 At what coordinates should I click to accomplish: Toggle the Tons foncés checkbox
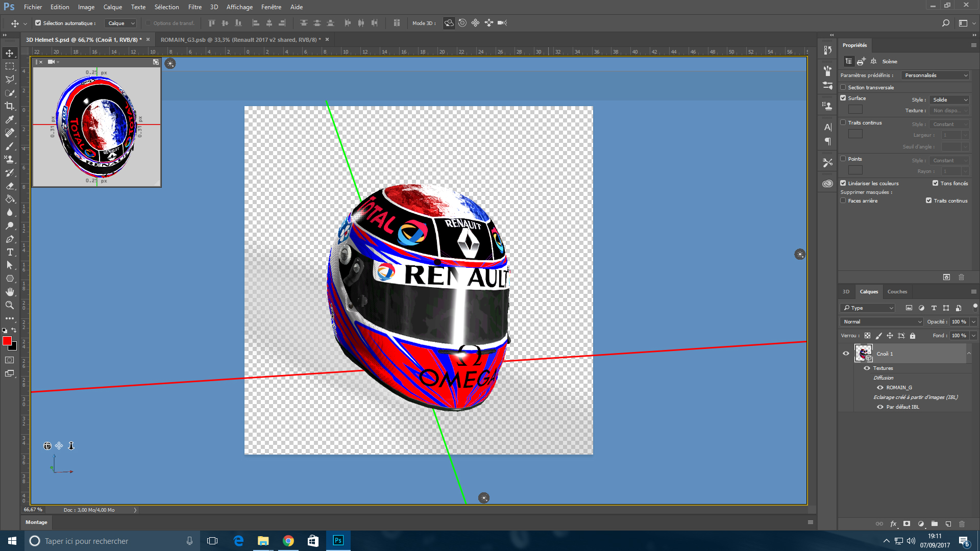(x=936, y=183)
